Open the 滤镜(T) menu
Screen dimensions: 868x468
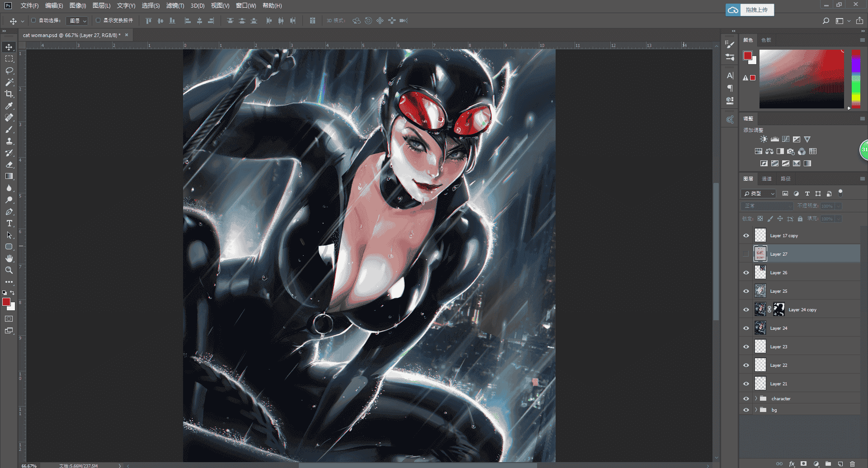click(x=175, y=5)
